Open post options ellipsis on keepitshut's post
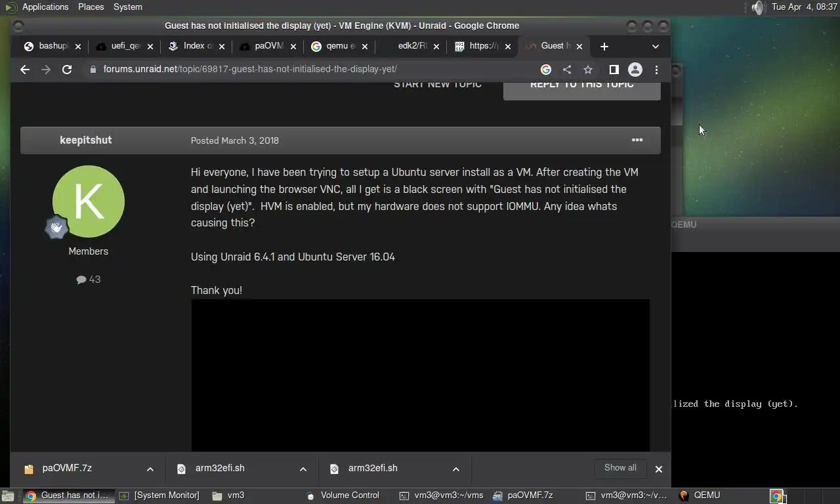Viewport: 840px width, 504px height. pyautogui.click(x=637, y=140)
